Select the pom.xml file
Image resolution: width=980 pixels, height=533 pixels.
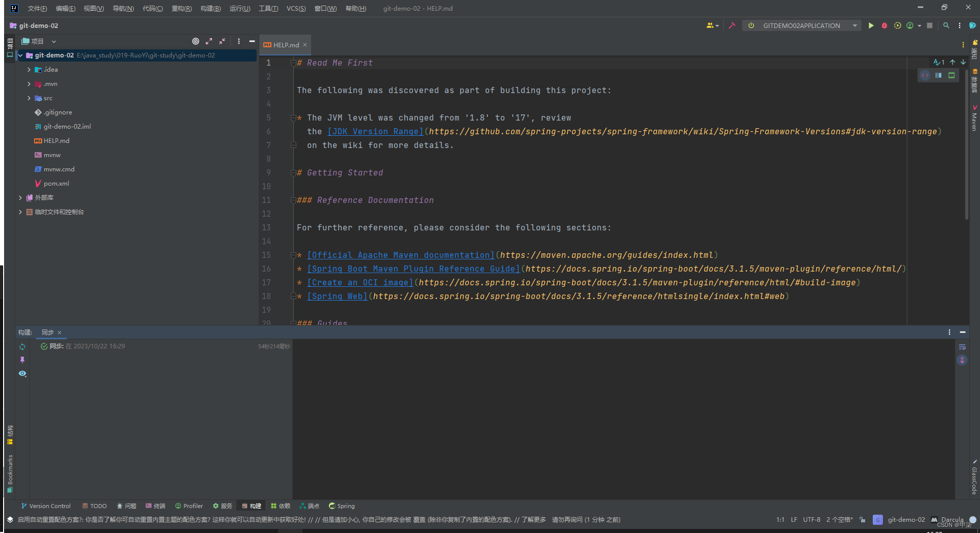(x=56, y=184)
